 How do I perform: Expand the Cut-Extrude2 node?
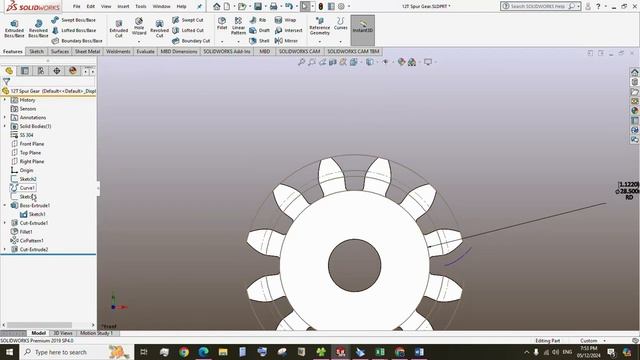[x=5, y=249]
